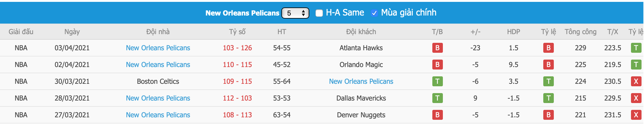The image size is (644, 126).
Task: Open the match count dropdown showing 5
Action: tap(295, 13)
